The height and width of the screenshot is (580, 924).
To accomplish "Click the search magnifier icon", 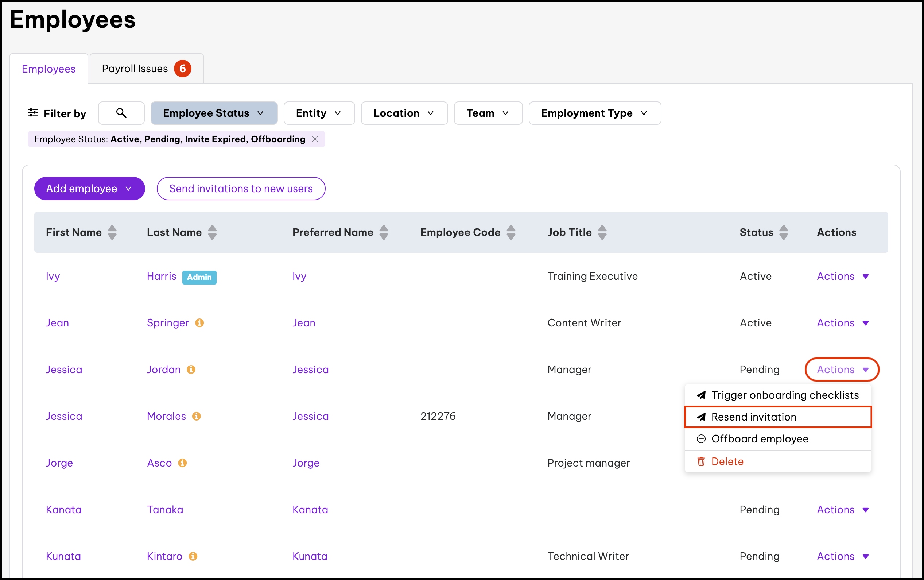I will tap(121, 113).
